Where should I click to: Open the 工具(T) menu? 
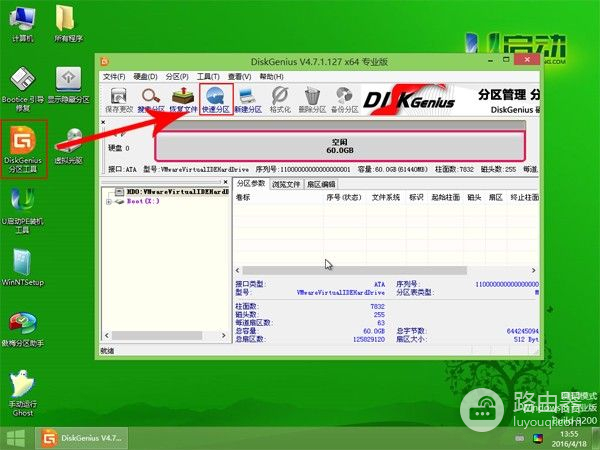click(208, 77)
